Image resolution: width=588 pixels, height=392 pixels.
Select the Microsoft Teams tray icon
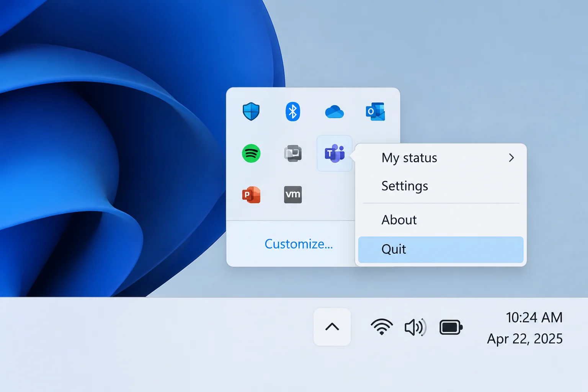pyautogui.click(x=335, y=153)
